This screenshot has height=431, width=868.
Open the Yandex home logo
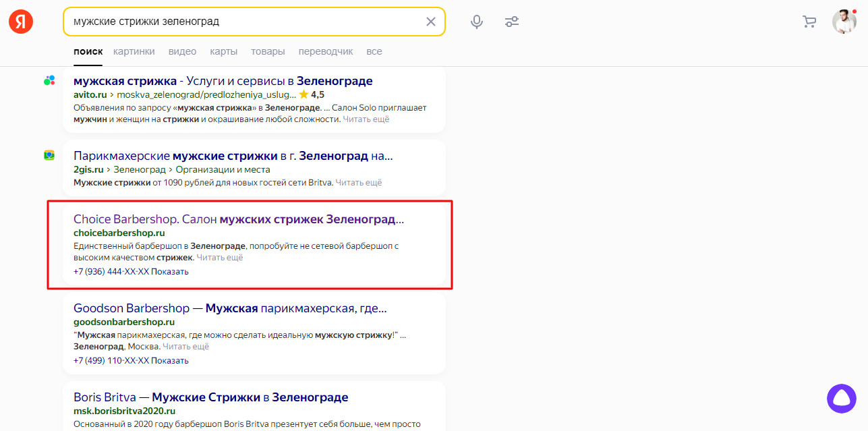[x=21, y=22]
